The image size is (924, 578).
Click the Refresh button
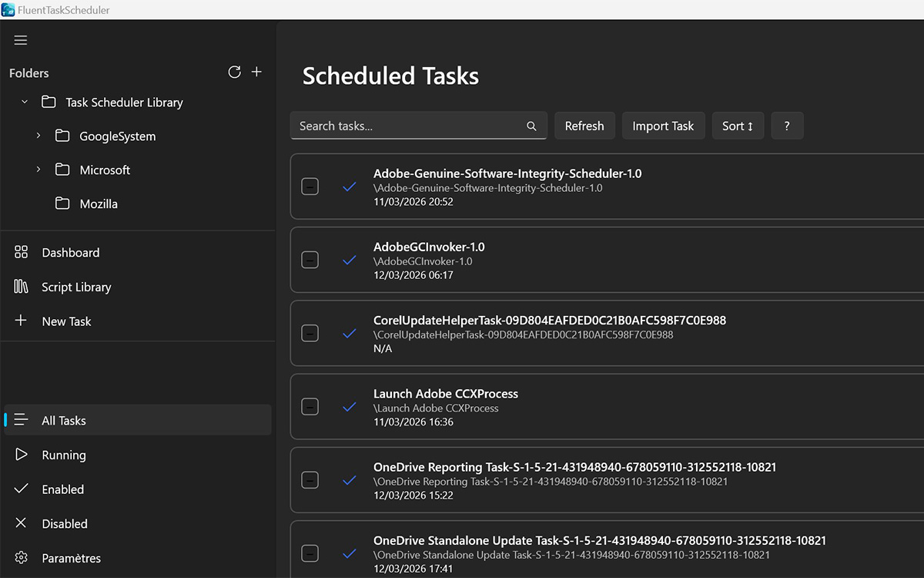tap(584, 126)
